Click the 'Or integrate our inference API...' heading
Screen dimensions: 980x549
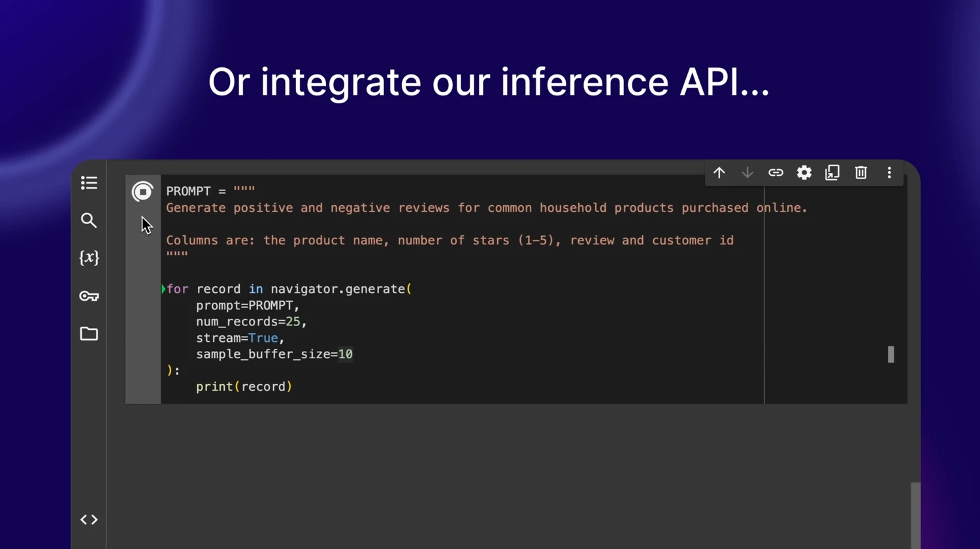coord(489,82)
